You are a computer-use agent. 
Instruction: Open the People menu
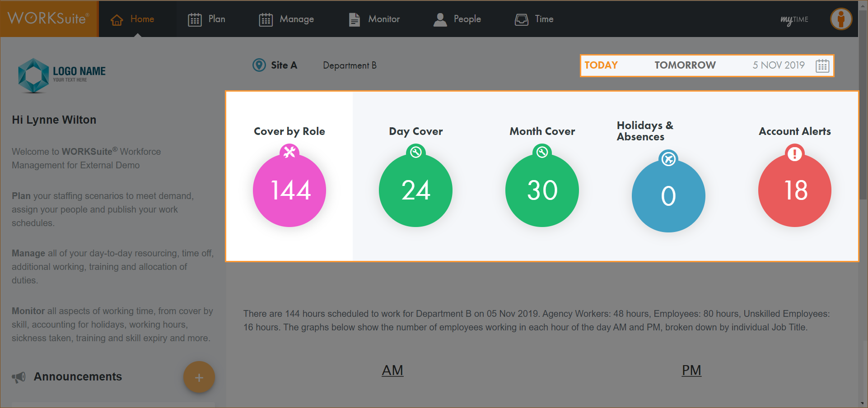coord(457,19)
